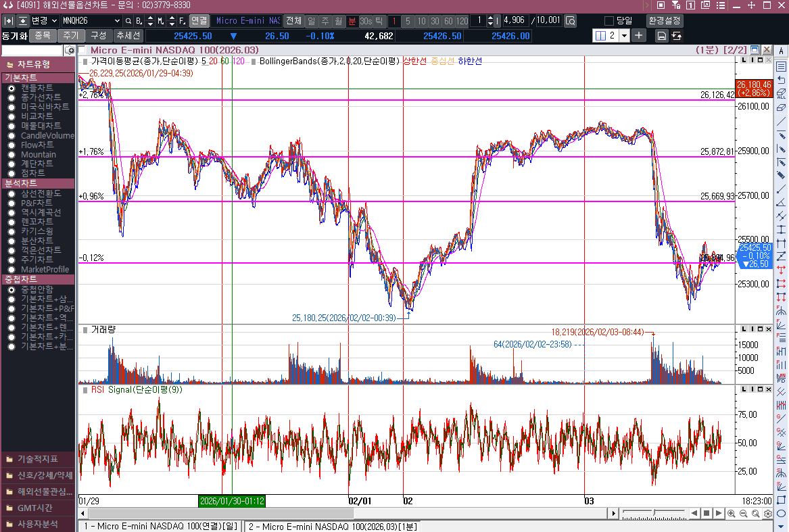Open the 추세선 tab

[128, 35]
